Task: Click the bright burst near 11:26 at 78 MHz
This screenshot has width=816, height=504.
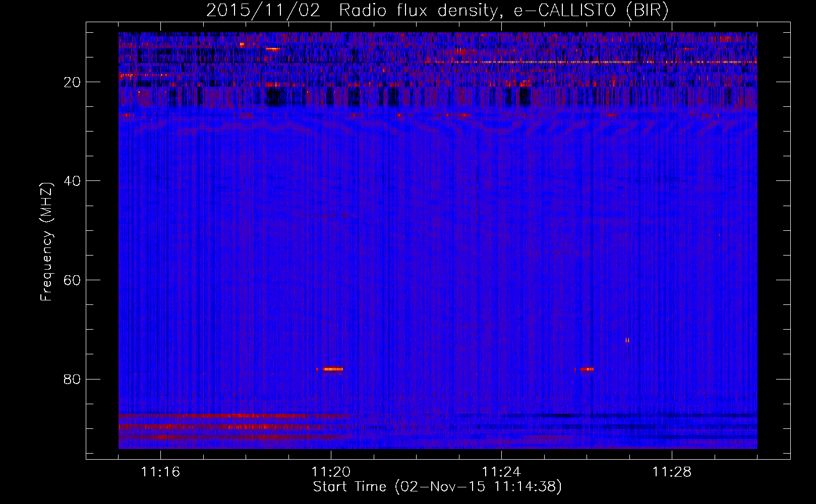Action: pos(586,369)
